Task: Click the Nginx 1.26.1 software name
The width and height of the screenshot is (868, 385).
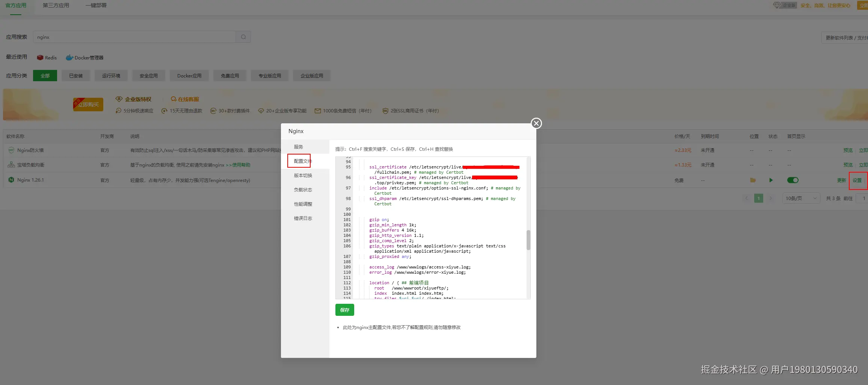Action: pos(30,180)
